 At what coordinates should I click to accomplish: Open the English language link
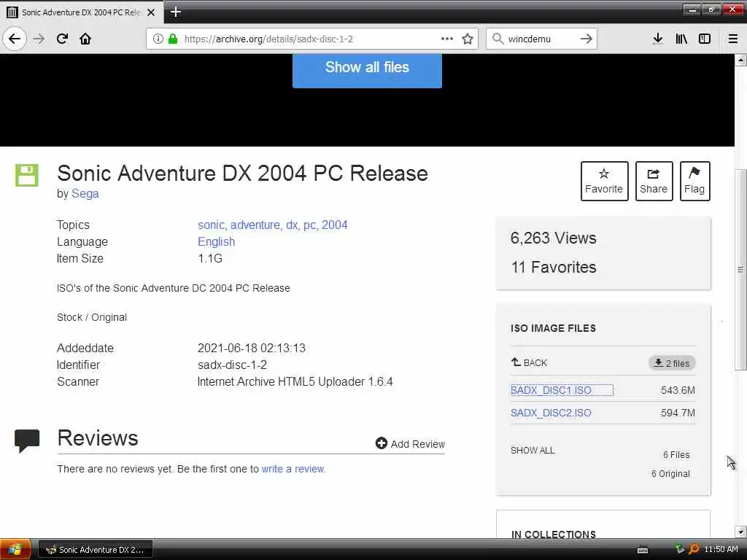pos(216,242)
